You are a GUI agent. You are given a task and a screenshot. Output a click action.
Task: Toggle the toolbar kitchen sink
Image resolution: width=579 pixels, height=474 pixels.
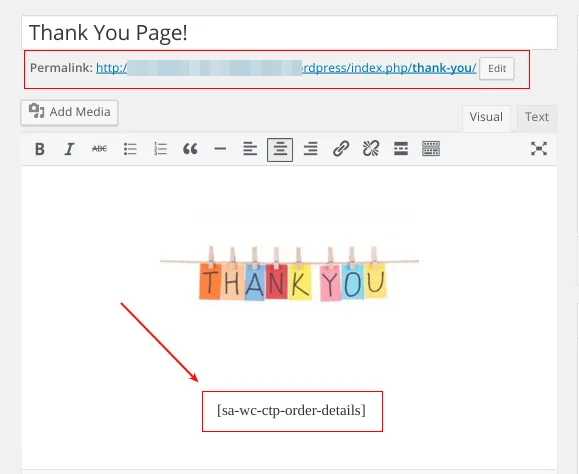(431, 149)
